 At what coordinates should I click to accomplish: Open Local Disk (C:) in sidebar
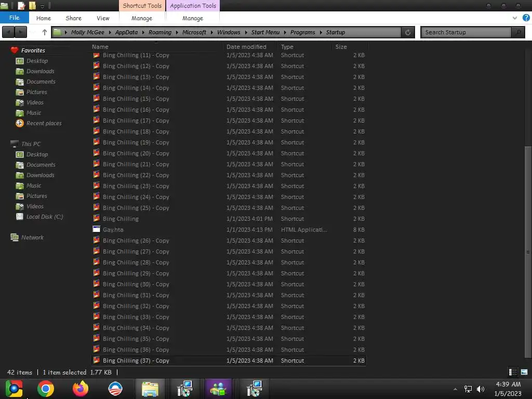click(x=45, y=217)
